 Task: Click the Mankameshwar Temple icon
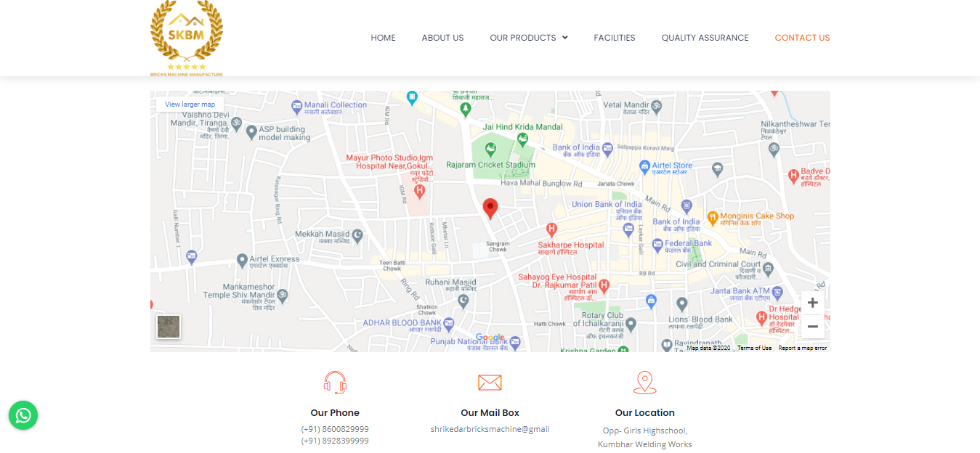point(283,295)
